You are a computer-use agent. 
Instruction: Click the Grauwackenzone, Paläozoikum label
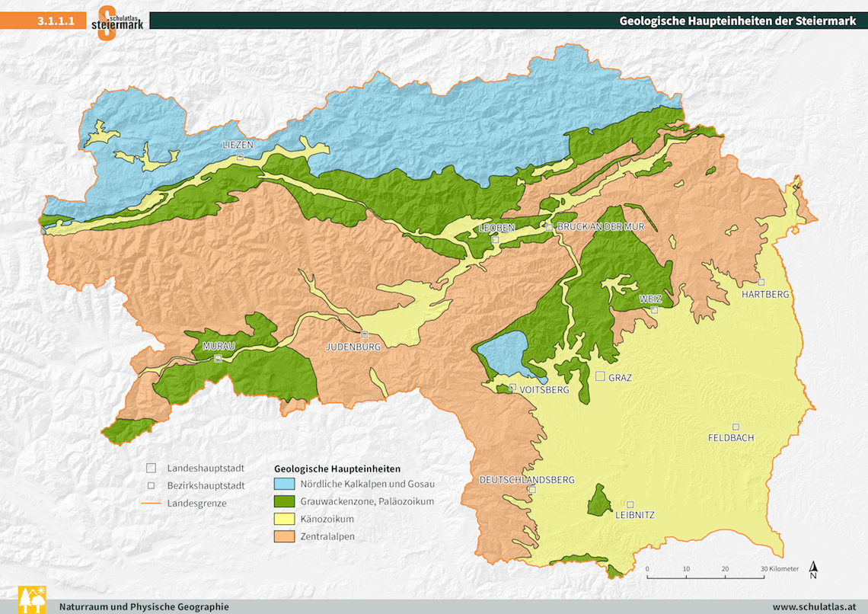tap(367, 501)
